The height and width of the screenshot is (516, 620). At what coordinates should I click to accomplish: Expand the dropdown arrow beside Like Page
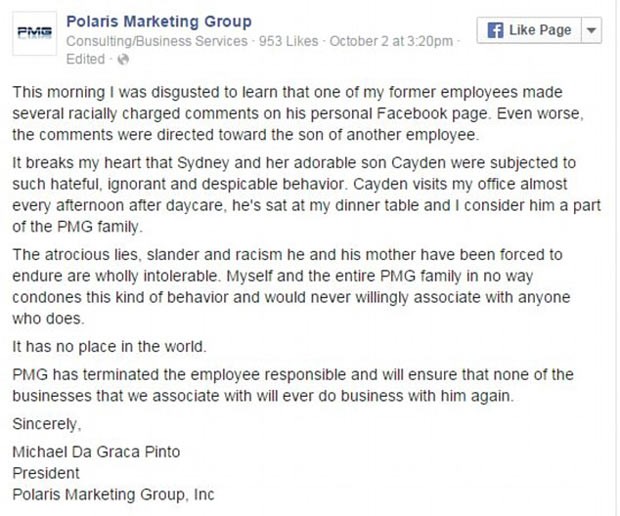(592, 30)
